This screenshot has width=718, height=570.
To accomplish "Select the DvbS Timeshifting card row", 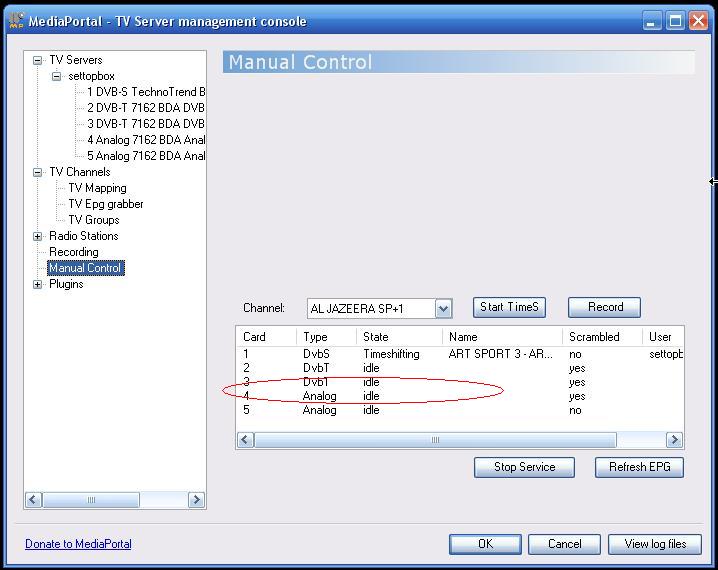I will coord(460,354).
